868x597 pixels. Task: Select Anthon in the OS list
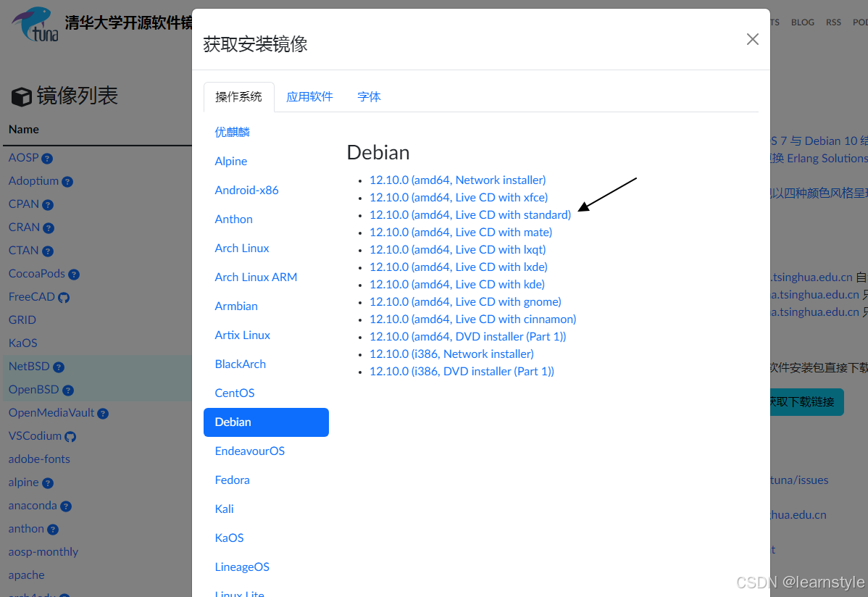click(x=233, y=220)
